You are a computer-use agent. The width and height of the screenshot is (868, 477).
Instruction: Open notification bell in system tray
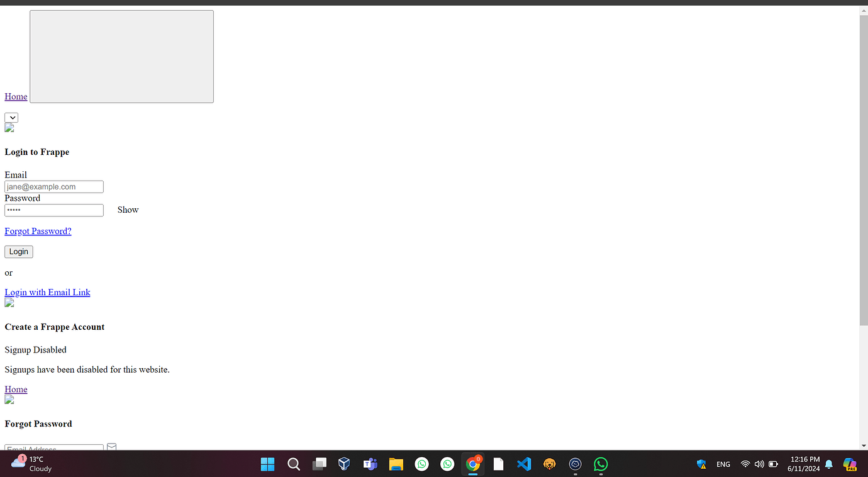coord(829,464)
